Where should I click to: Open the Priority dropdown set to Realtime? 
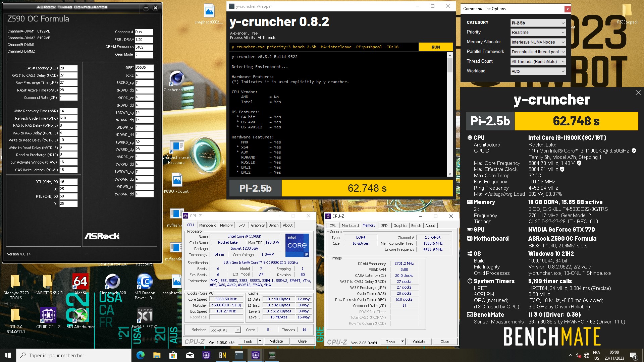538,33
